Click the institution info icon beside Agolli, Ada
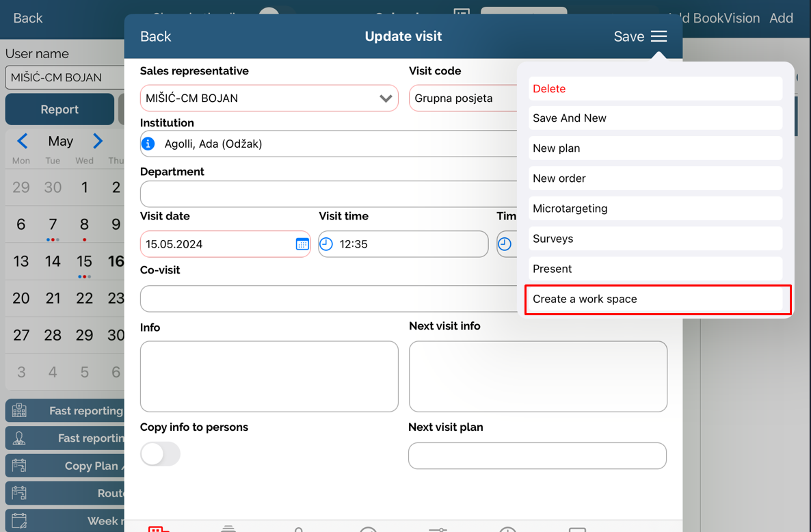The image size is (811, 532). pyautogui.click(x=148, y=144)
